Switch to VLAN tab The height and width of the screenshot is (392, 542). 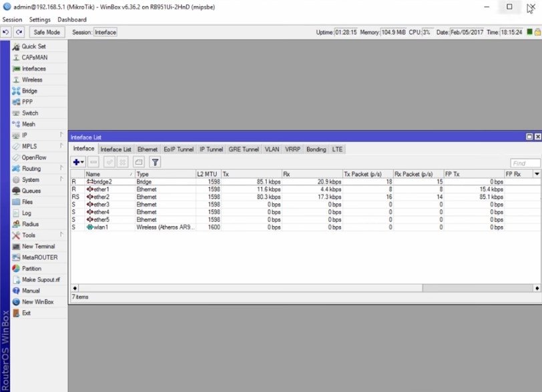tap(272, 149)
